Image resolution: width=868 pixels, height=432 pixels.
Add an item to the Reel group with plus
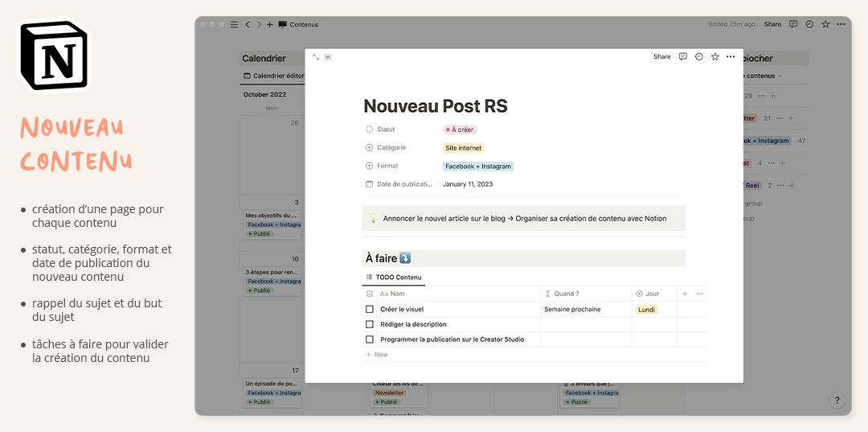(x=792, y=186)
